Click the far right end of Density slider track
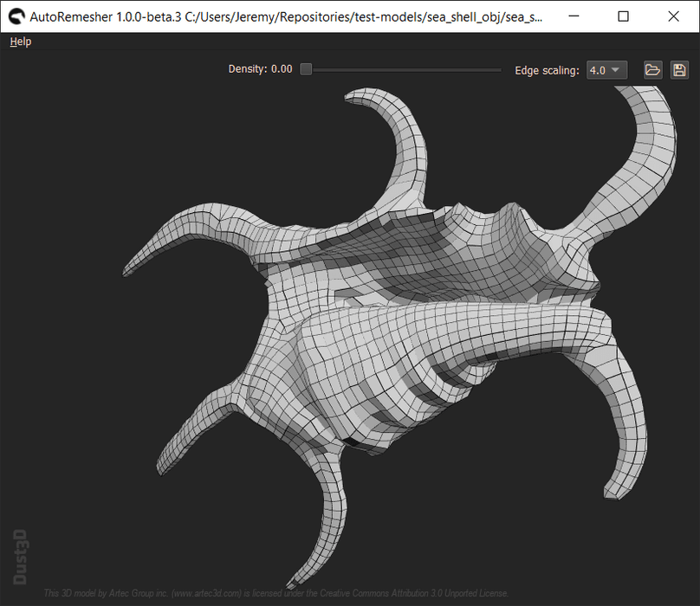 tap(500, 69)
